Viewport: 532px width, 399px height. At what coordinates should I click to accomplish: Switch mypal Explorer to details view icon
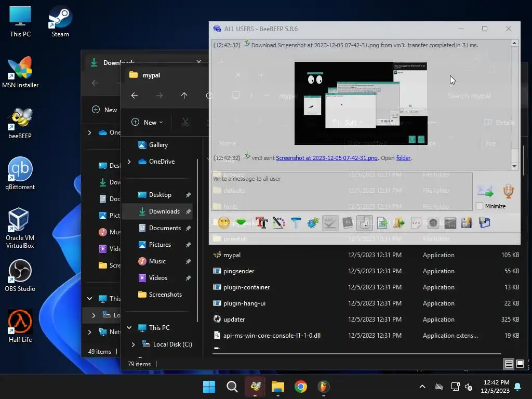(x=509, y=364)
